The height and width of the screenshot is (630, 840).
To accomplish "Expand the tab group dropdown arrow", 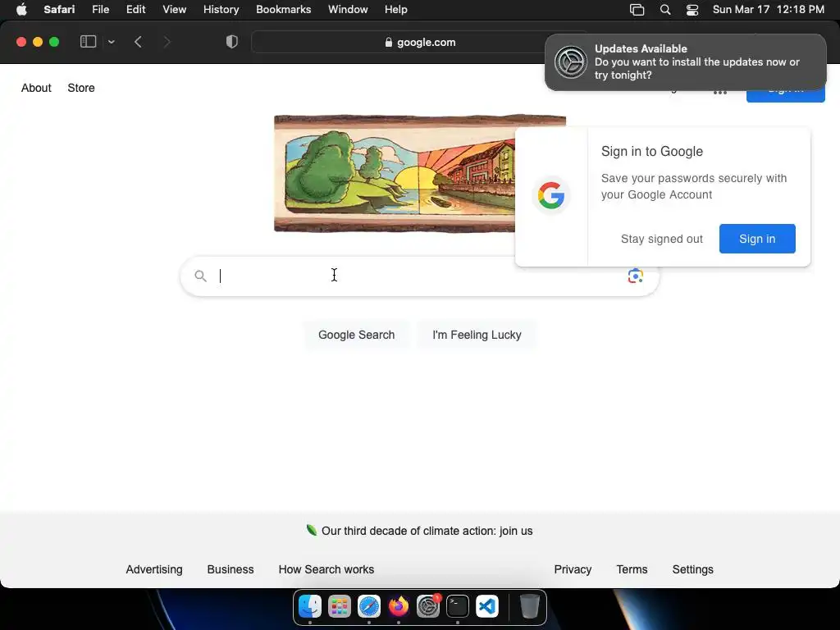I will tap(111, 42).
